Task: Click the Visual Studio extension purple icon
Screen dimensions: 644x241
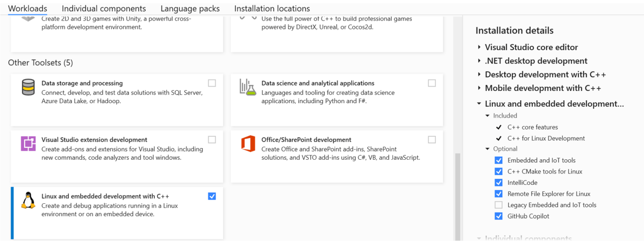Action: [x=28, y=143]
